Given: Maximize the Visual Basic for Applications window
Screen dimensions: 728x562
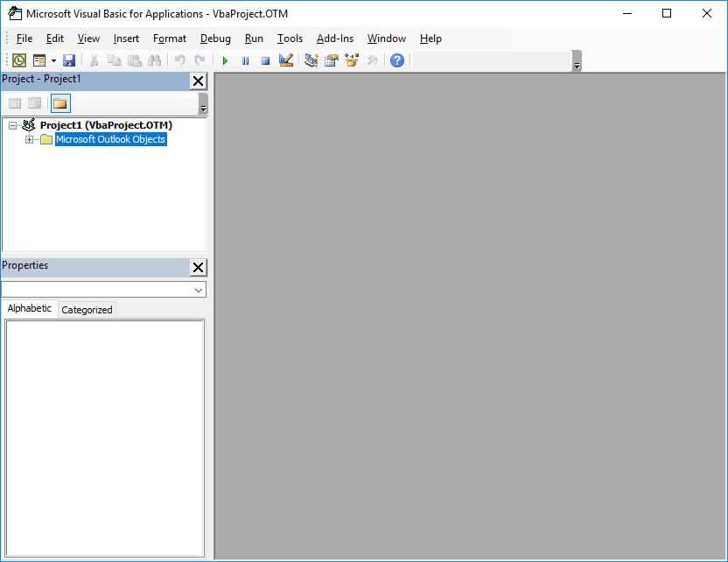Looking at the screenshot, I should tap(667, 13).
